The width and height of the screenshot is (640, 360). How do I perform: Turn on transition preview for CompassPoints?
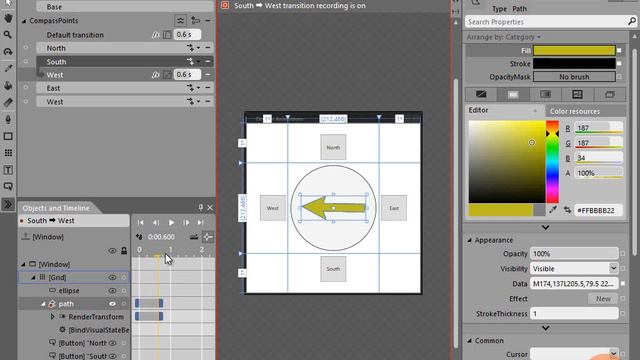pos(180,20)
